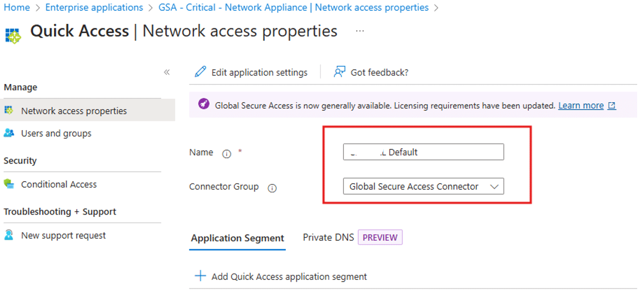Go to Enterprise applications breadcrumb
644x293 pixels.
(x=94, y=7)
